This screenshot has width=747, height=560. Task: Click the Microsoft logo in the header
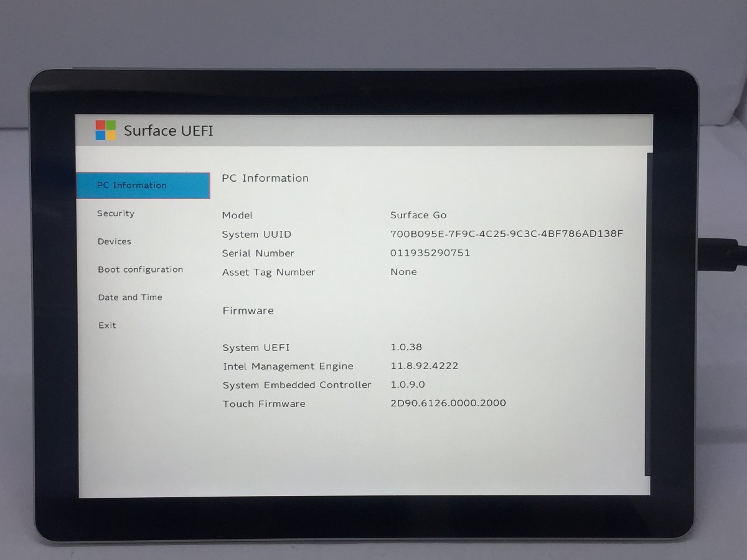pyautogui.click(x=105, y=130)
